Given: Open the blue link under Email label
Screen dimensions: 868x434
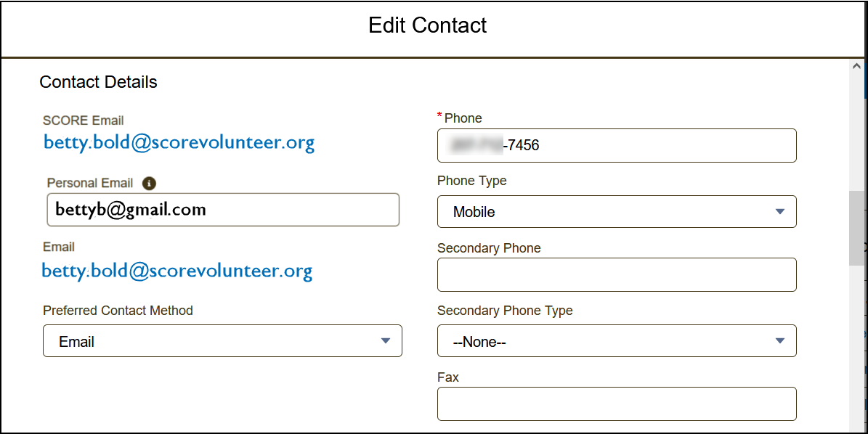Looking at the screenshot, I should click(177, 271).
